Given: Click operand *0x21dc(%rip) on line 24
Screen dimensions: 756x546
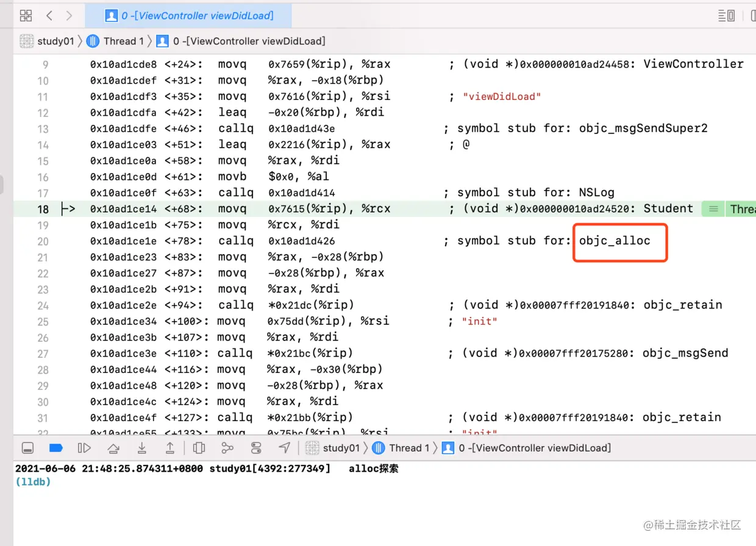Looking at the screenshot, I should click(x=312, y=305).
